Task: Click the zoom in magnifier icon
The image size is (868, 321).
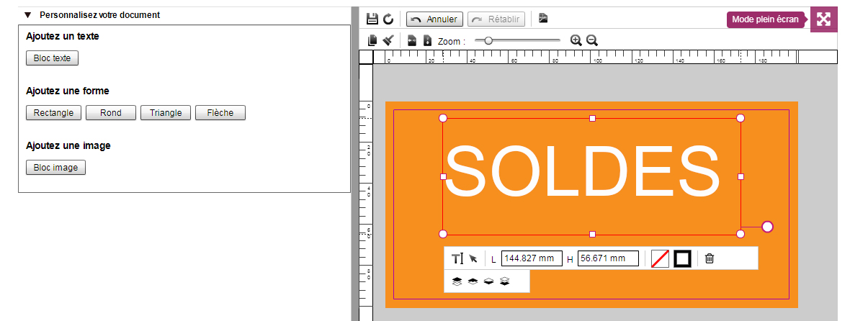Action: point(576,41)
